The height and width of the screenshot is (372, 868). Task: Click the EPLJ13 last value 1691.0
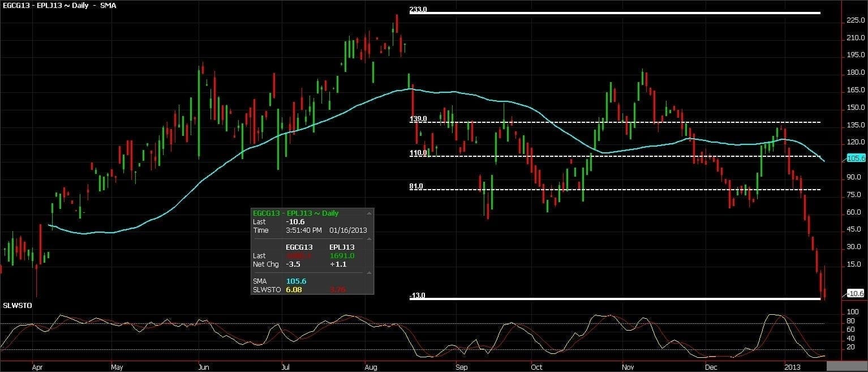tap(341, 256)
